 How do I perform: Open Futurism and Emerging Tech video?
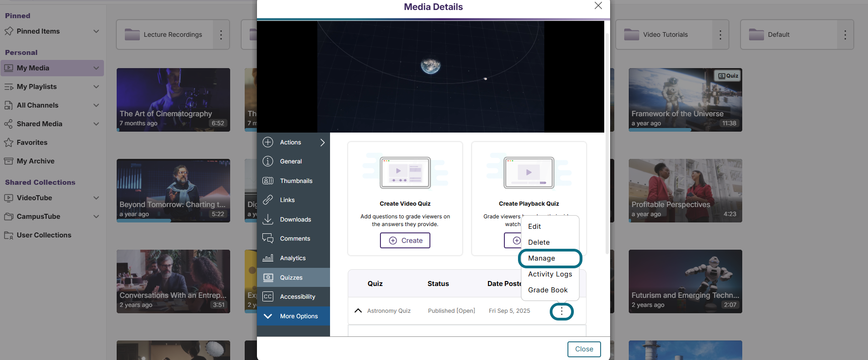[x=686, y=281]
